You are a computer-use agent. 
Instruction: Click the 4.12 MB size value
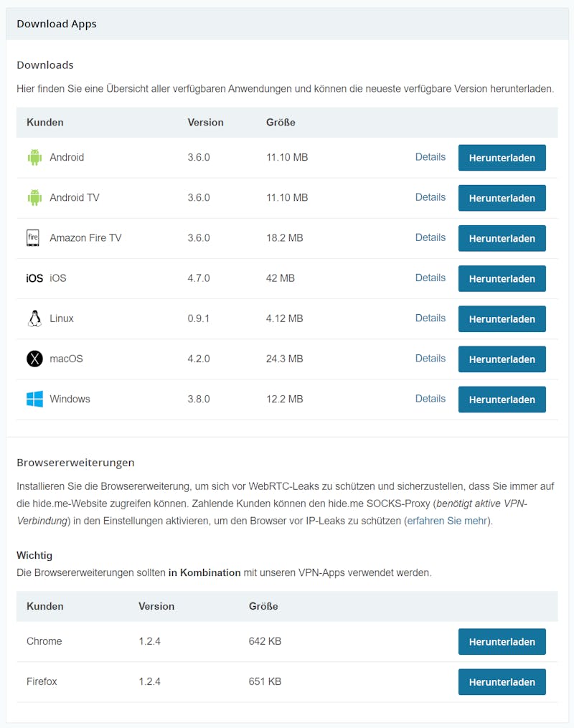284,318
